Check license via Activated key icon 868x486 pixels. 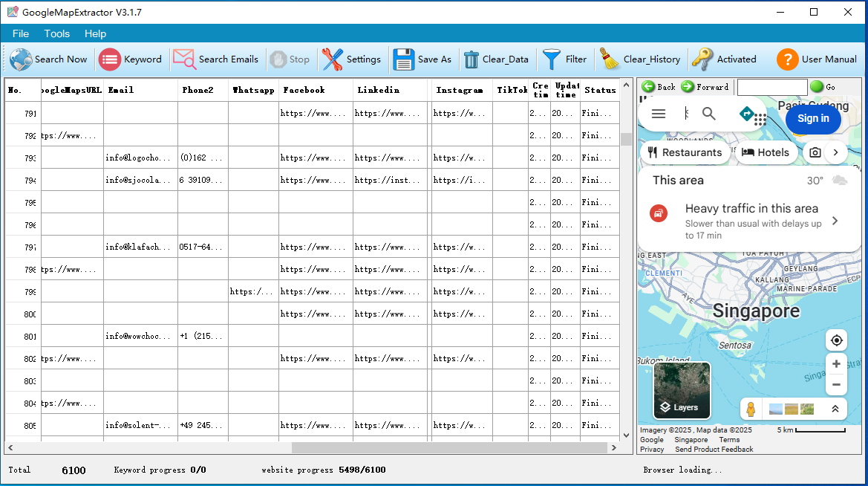click(725, 59)
